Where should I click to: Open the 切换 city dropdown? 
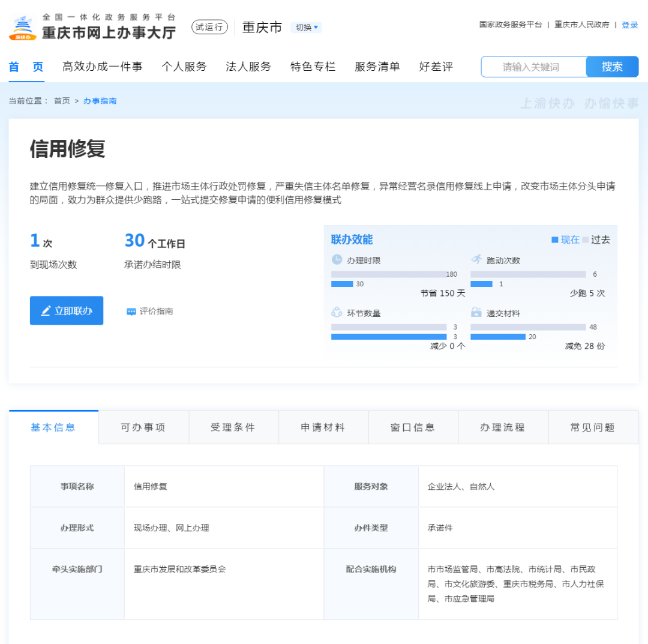tap(306, 28)
